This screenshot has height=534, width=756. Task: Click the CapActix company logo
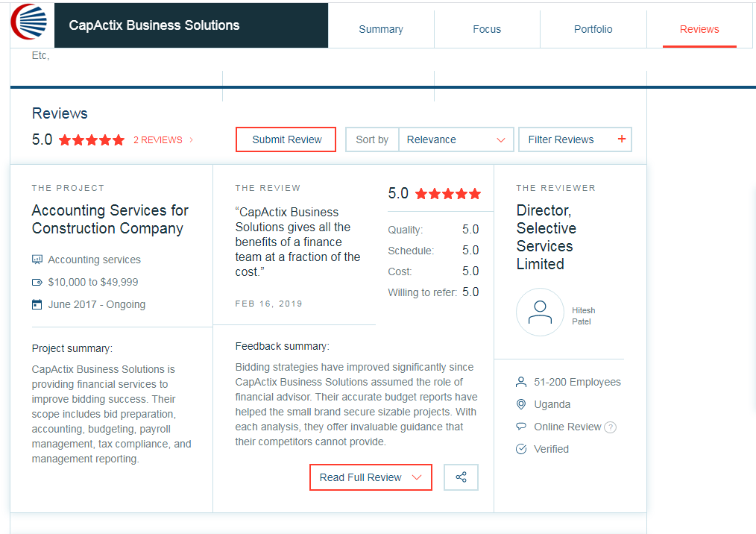point(29,22)
